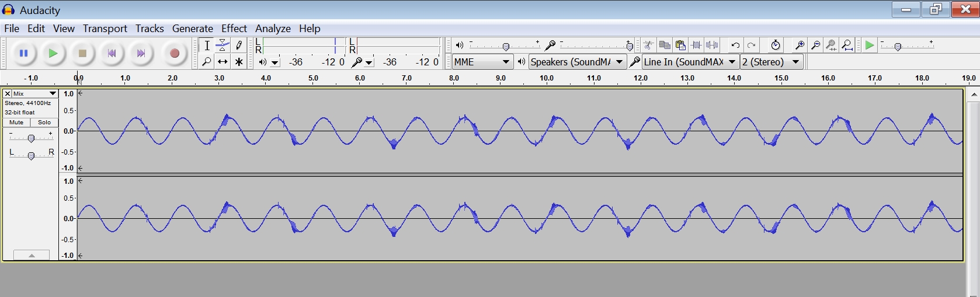Solo the Mix track
Image resolution: width=980 pixels, height=297 pixels.
(44, 123)
